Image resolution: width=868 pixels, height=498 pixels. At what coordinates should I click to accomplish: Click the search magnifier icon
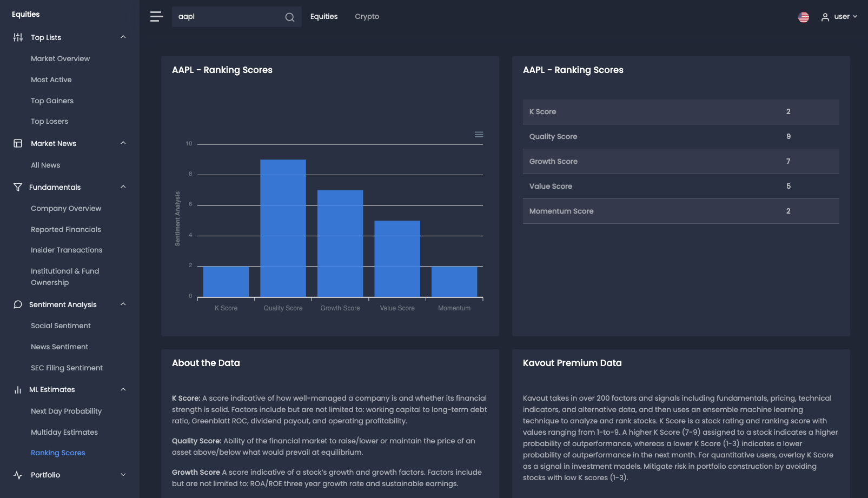(290, 17)
